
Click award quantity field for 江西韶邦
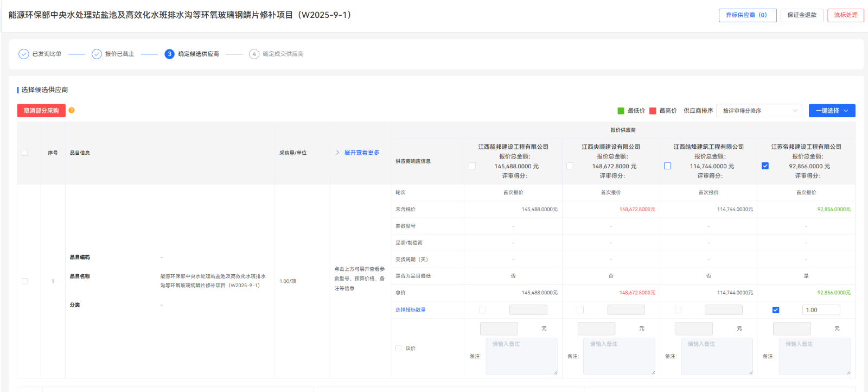pyautogui.click(x=528, y=310)
